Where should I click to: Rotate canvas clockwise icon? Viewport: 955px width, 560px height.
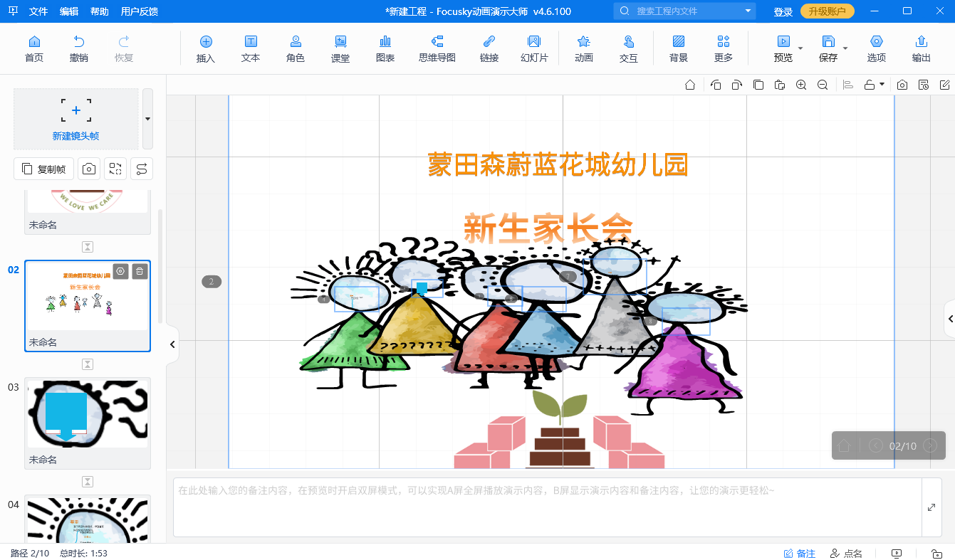[737, 85]
